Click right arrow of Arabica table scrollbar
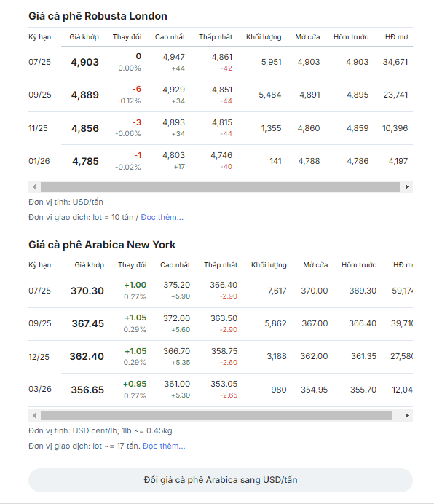The width and height of the screenshot is (434, 504). coord(406,415)
